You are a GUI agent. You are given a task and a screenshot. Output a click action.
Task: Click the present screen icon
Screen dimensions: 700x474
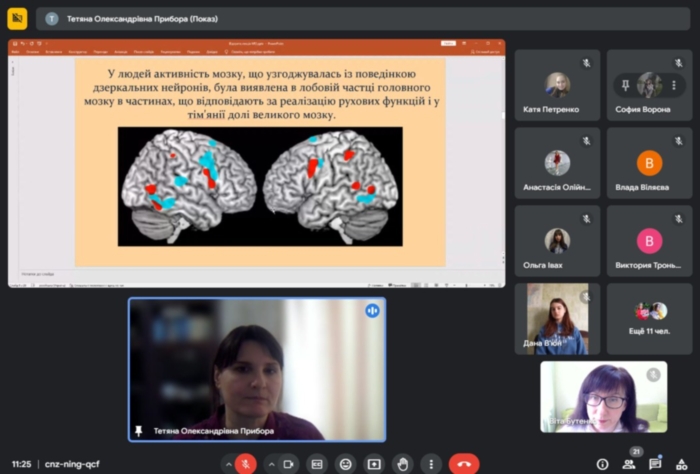pyautogui.click(x=374, y=464)
